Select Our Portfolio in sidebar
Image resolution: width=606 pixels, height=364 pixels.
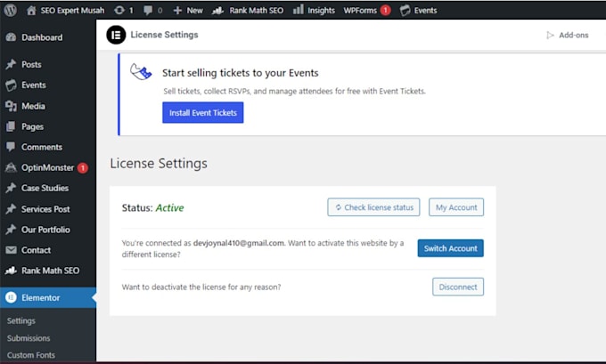(x=48, y=230)
